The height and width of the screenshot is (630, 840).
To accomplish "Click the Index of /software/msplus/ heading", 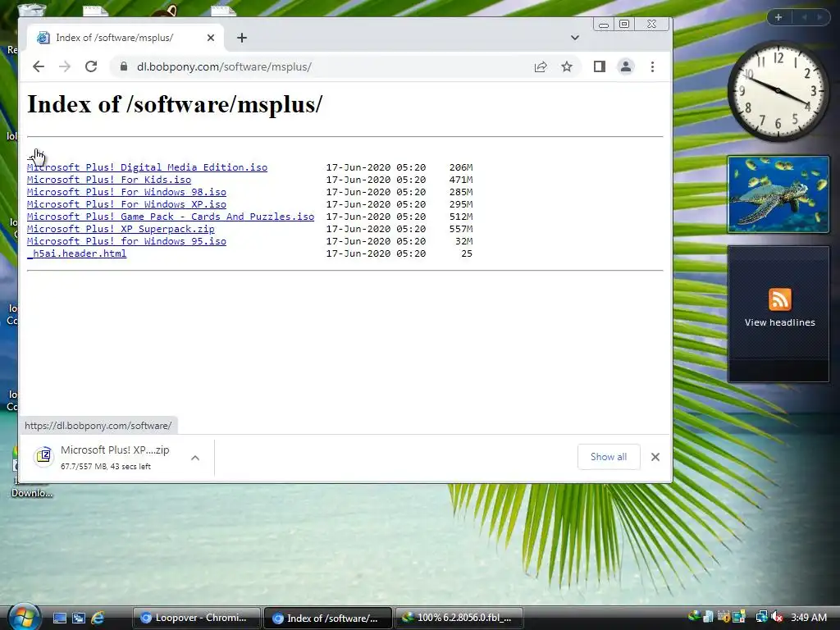I will point(175,104).
